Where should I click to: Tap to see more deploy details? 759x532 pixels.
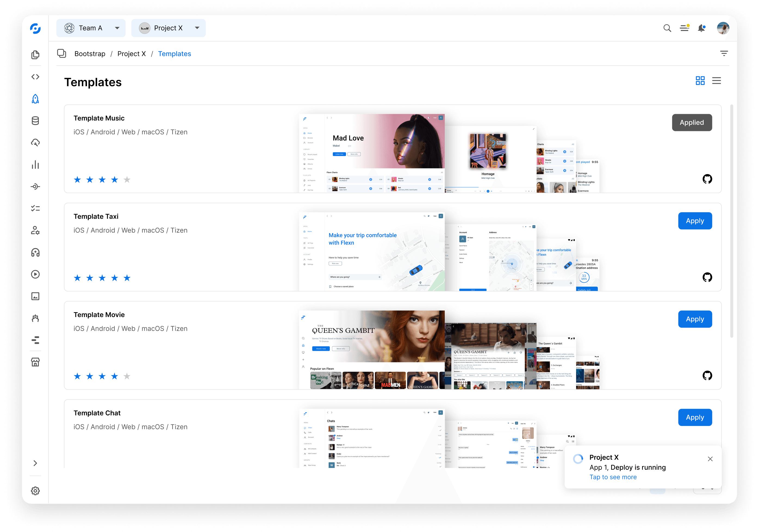(x=613, y=477)
